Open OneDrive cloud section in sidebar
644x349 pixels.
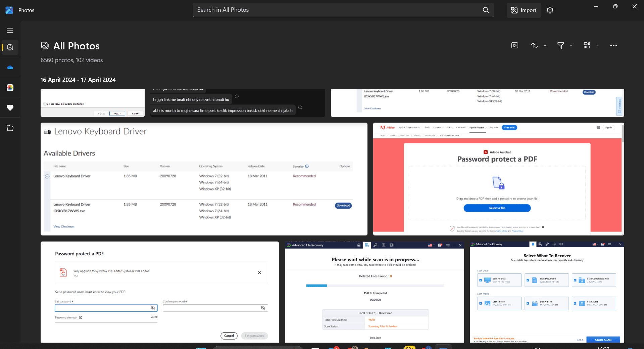(x=10, y=68)
